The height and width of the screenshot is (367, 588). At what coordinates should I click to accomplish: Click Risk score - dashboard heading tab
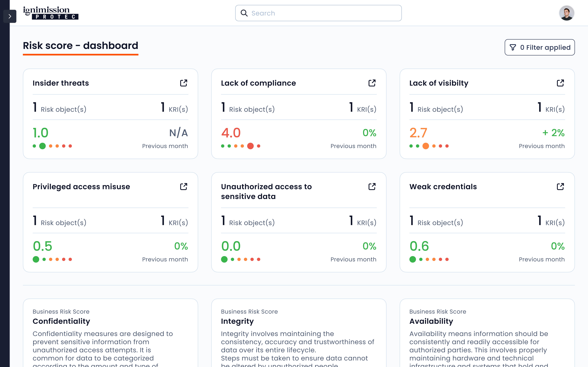point(80,46)
